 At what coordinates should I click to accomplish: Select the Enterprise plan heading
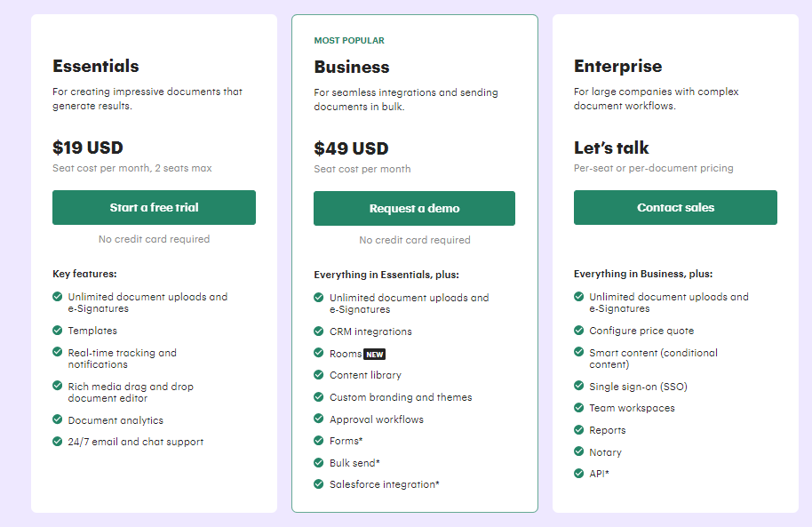pos(617,66)
